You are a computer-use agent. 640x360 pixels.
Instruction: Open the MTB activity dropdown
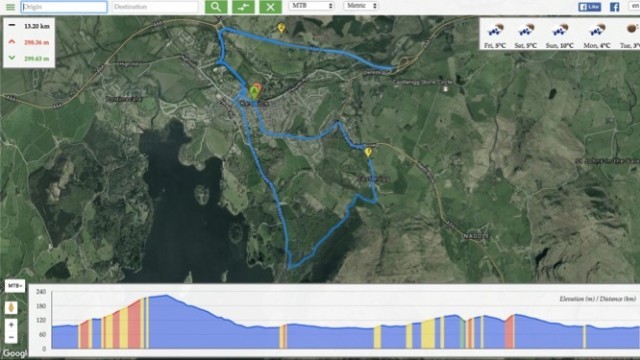tap(312, 6)
